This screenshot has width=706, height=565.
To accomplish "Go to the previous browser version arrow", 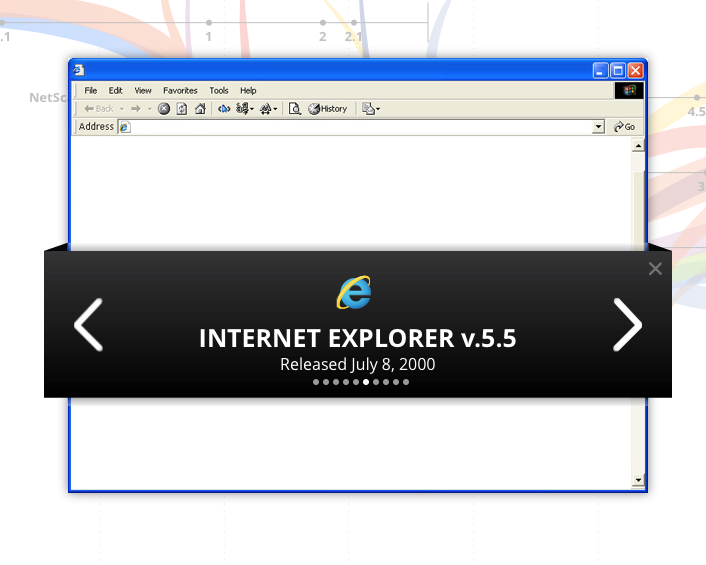I will 88,325.
